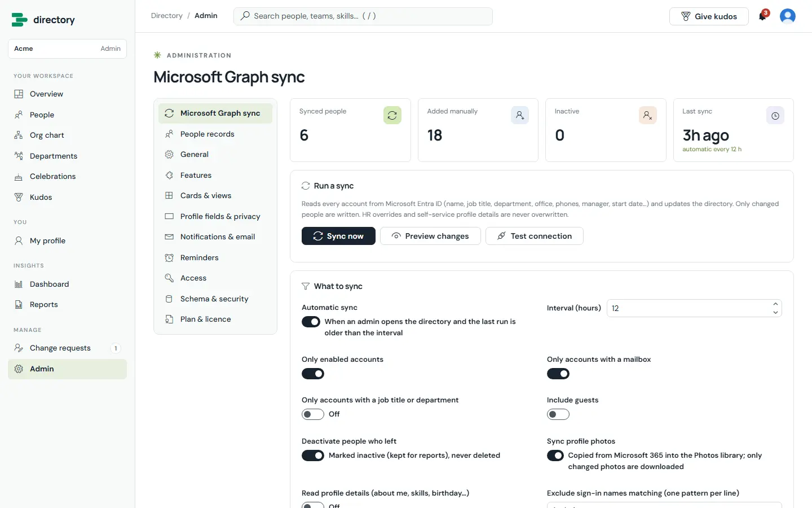Viewport: 812px width, 508px height.
Task: Toggle Automatic sync switch
Action: tap(311, 322)
